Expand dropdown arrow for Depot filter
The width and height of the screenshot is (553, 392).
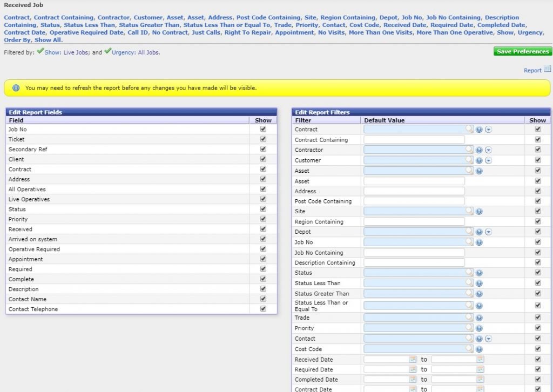[488, 232]
